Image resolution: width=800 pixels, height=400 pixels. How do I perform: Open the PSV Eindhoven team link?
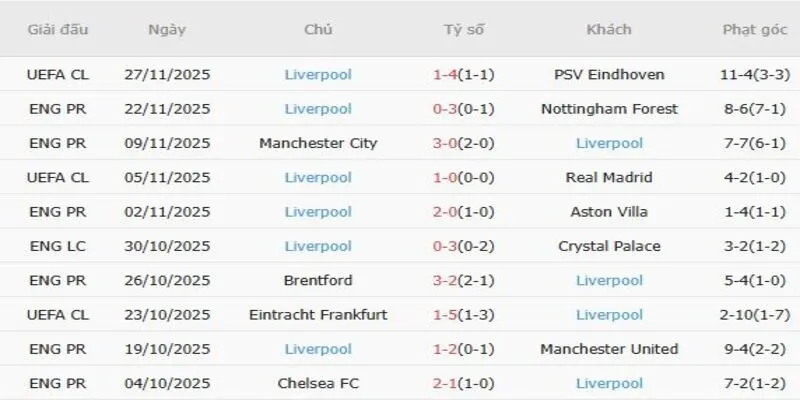609,74
